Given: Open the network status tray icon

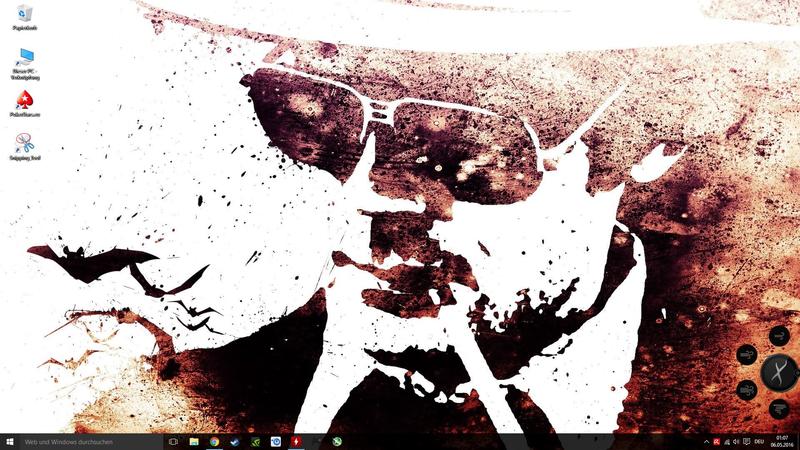Looking at the screenshot, I should (x=727, y=442).
